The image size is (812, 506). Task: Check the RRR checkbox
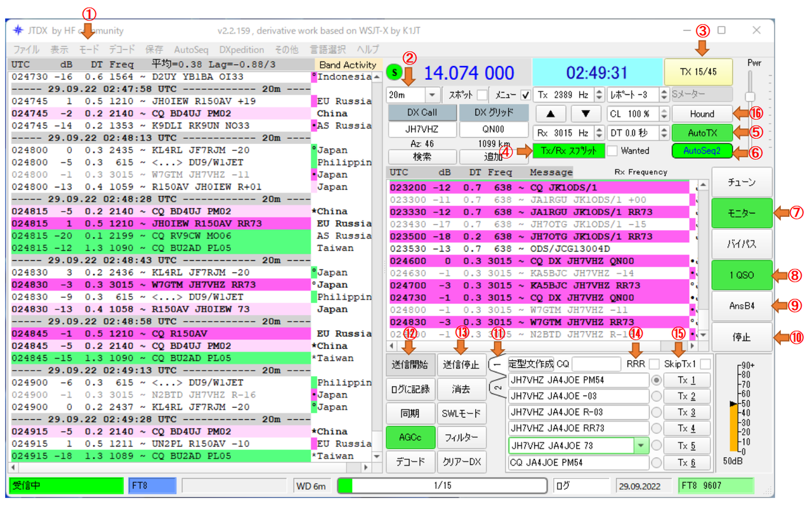pyautogui.click(x=654, y=364)
